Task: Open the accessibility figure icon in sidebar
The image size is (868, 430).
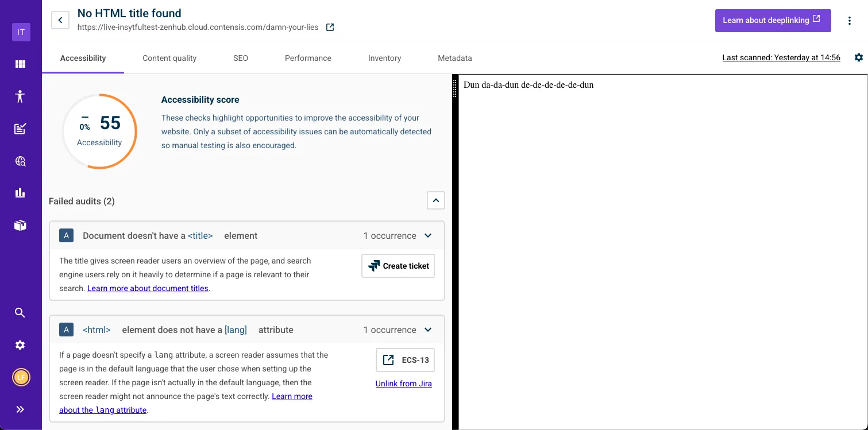Action: click(20, 96)
